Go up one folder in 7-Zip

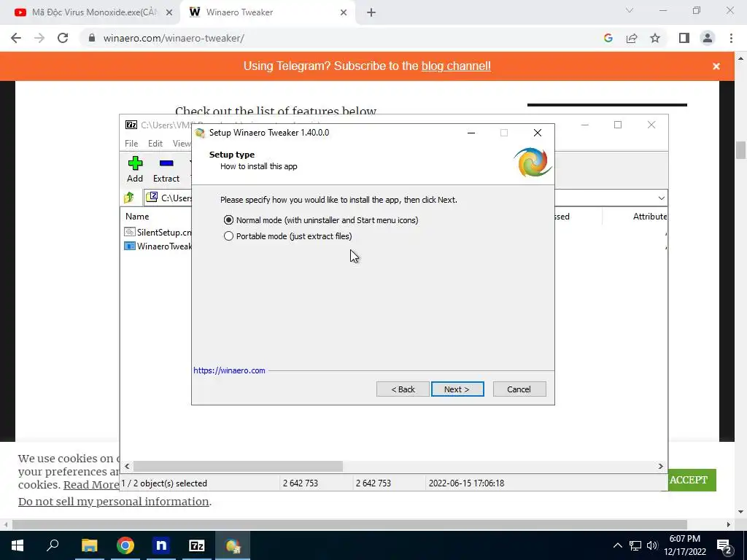click(129, 198)
